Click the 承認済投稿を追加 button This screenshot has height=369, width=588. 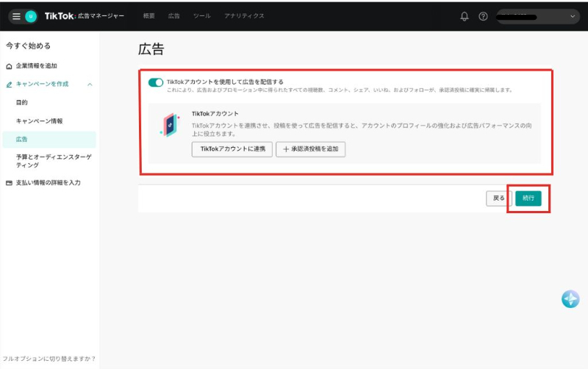[310, 149]
